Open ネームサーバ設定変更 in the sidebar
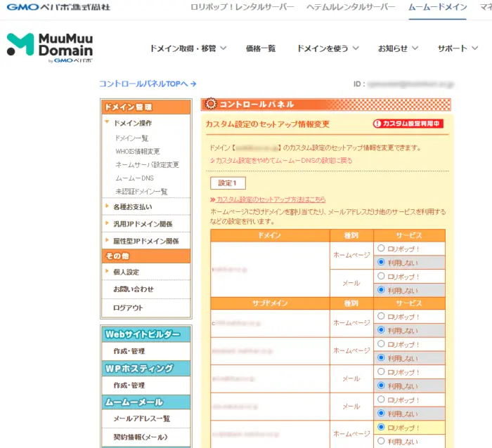Screen dimensions: 492x448 click(x=147, y=165)
